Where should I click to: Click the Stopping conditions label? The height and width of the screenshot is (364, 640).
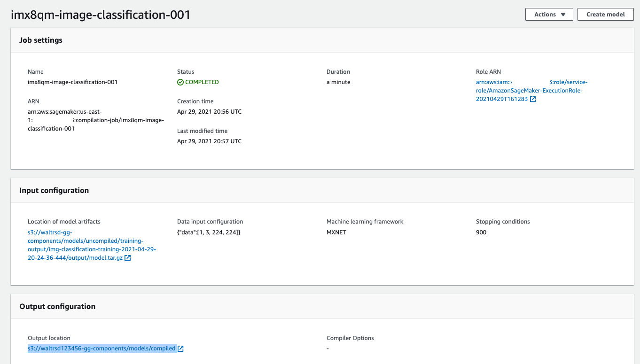[503, 222]
